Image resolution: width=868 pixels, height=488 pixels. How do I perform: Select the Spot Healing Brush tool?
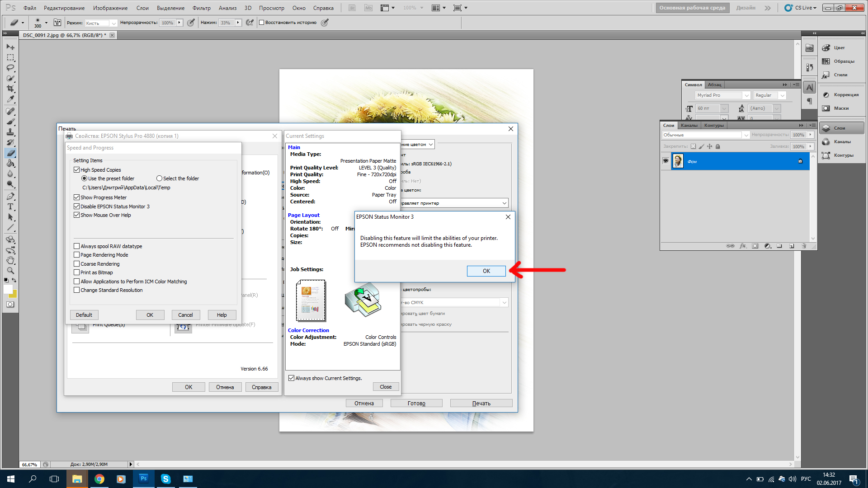10,111
